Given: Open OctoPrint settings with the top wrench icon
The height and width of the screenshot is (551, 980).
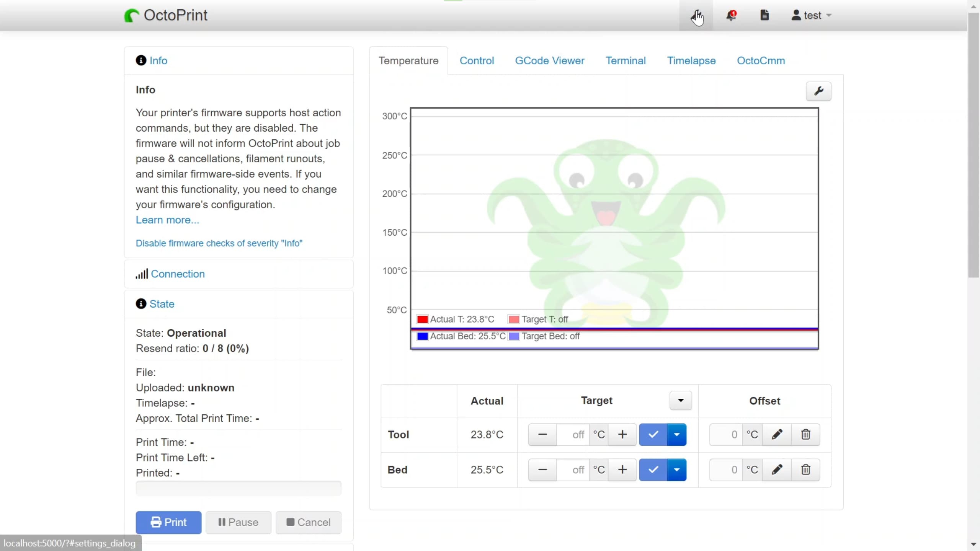Looking at the screenshot, I should pyautogui.click(x=696, y=15).
